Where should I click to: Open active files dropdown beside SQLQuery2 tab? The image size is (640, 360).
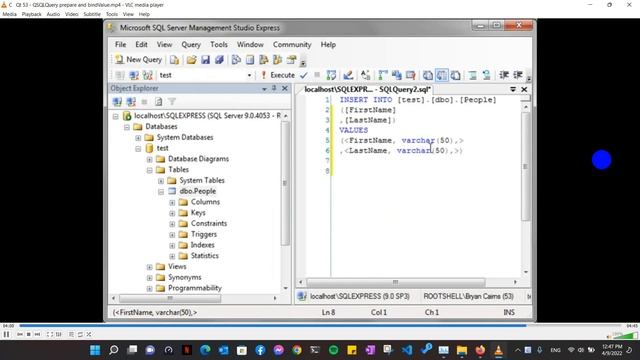(513, 89)
